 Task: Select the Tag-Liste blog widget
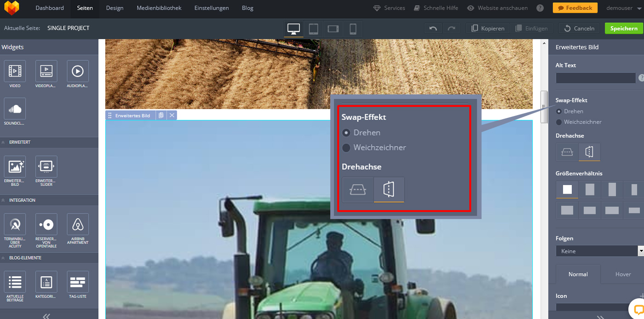click(x=78, y=282)
